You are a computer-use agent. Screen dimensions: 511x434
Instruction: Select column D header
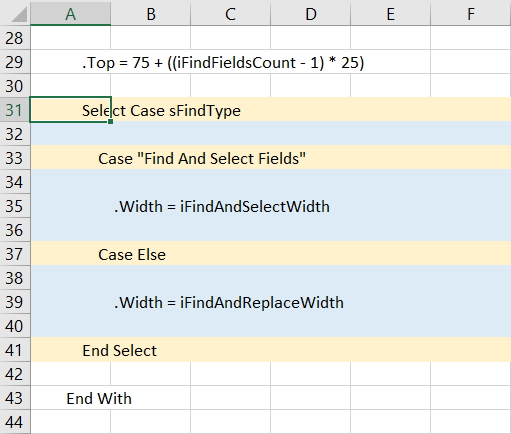[x=311, y=13]
